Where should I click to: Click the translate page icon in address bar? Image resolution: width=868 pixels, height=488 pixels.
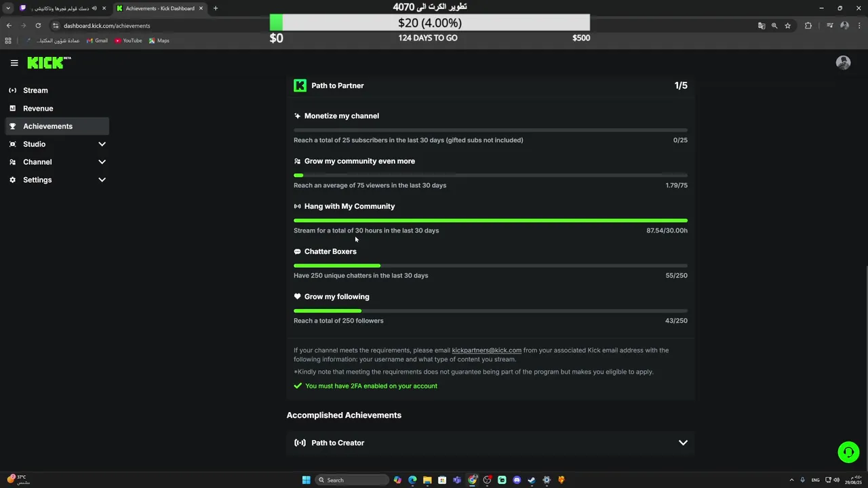(762, 26)
